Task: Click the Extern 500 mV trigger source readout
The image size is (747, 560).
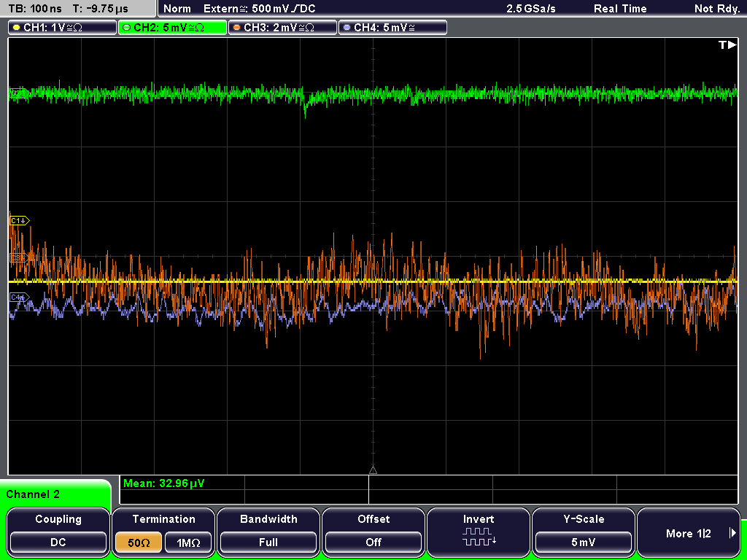Action: point(259,9)
